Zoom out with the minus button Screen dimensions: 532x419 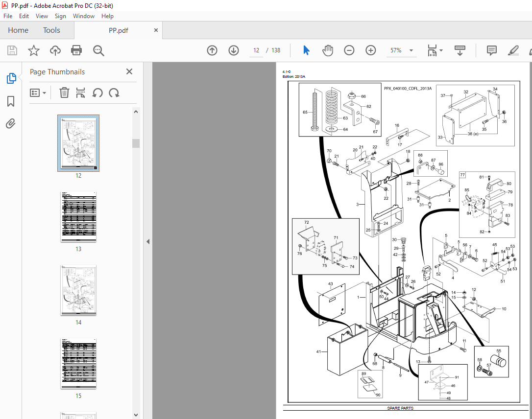click(349, 50)
